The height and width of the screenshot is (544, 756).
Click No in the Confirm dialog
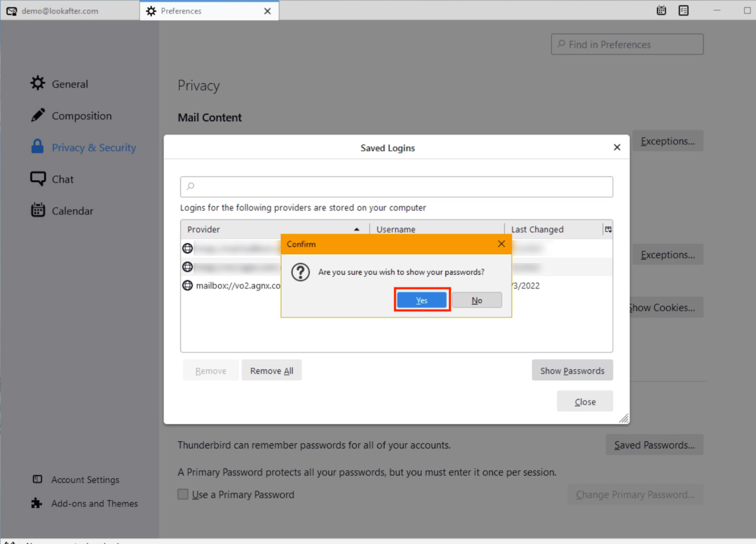point(477,300)
